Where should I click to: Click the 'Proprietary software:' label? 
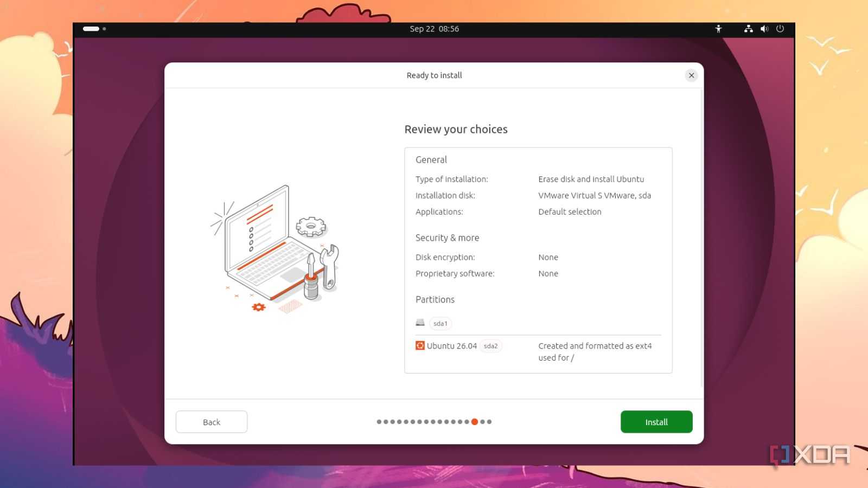[455, 274]
